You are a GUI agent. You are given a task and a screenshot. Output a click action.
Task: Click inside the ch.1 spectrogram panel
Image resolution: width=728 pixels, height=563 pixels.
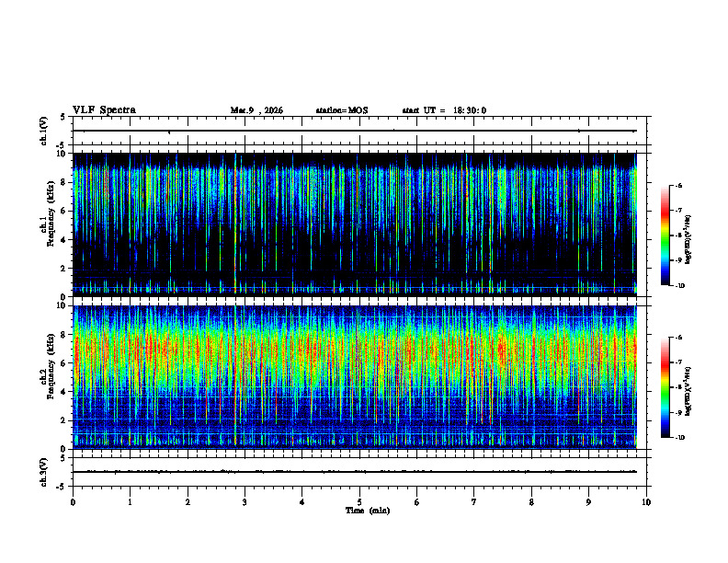tap(355, 224)
